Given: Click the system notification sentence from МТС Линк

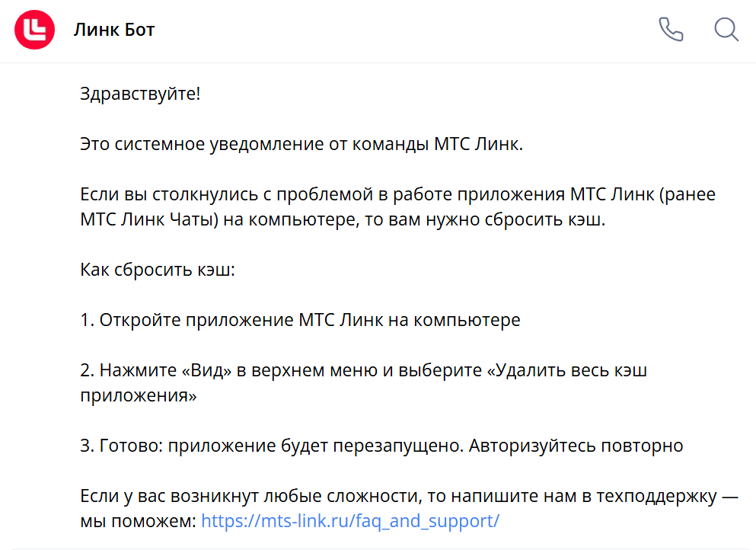Looking at the screenshot, I should point(301,145).
